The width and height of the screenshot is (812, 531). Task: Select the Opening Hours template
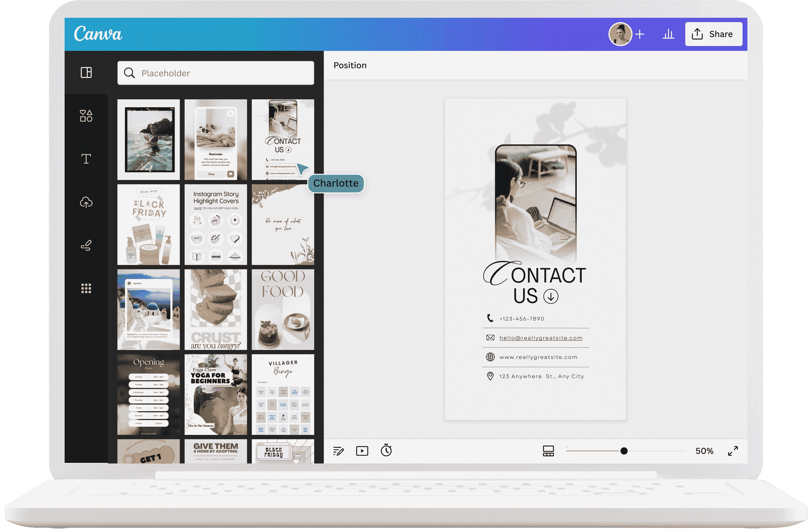148,395
